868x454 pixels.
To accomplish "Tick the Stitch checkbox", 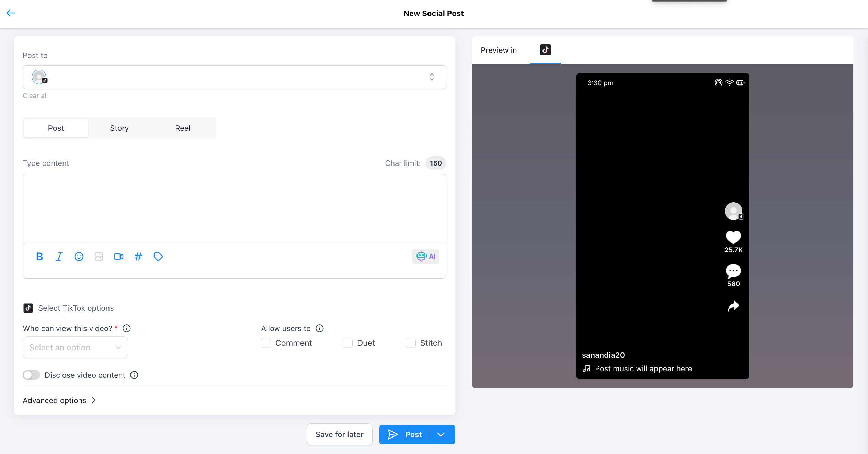I will coord(411,343).
